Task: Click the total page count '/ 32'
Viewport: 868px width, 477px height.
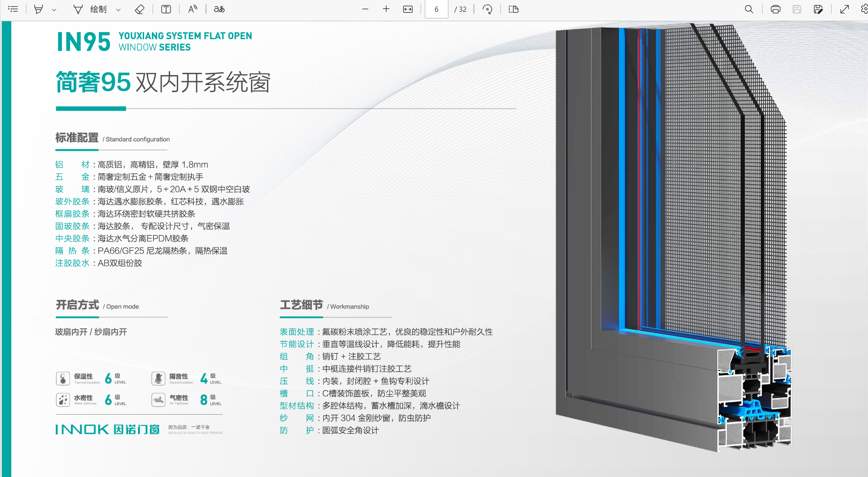Action: point(460,9)
